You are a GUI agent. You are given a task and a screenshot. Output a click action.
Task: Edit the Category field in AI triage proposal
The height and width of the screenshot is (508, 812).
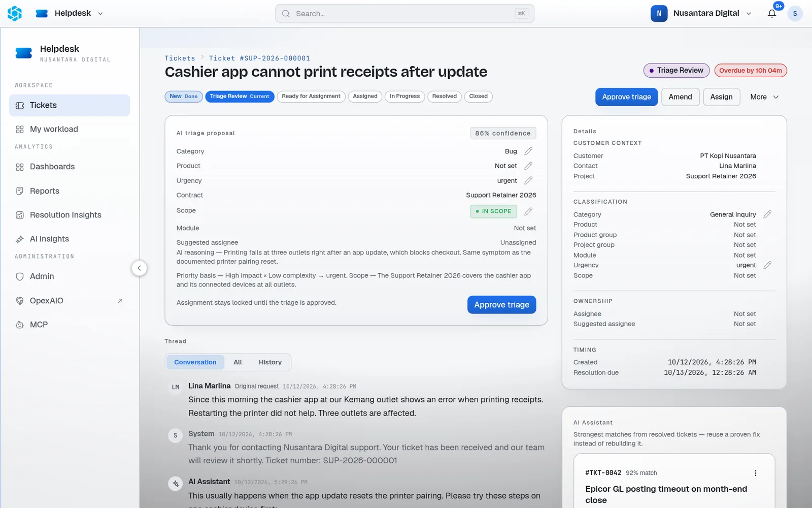pos(528,151)
